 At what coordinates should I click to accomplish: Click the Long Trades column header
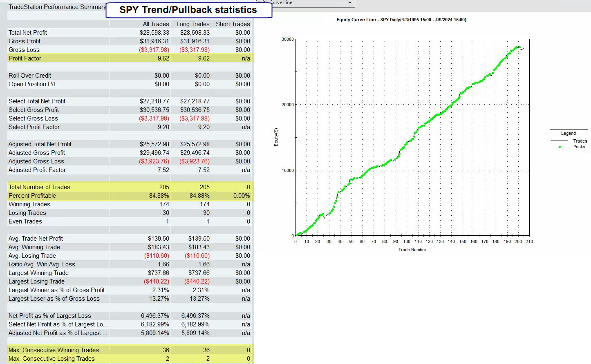(x=193, y=24)
